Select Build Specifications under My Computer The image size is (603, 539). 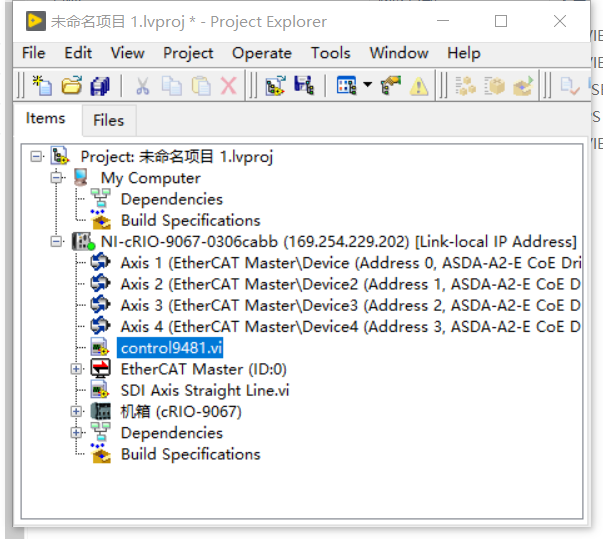click(190, 221)
